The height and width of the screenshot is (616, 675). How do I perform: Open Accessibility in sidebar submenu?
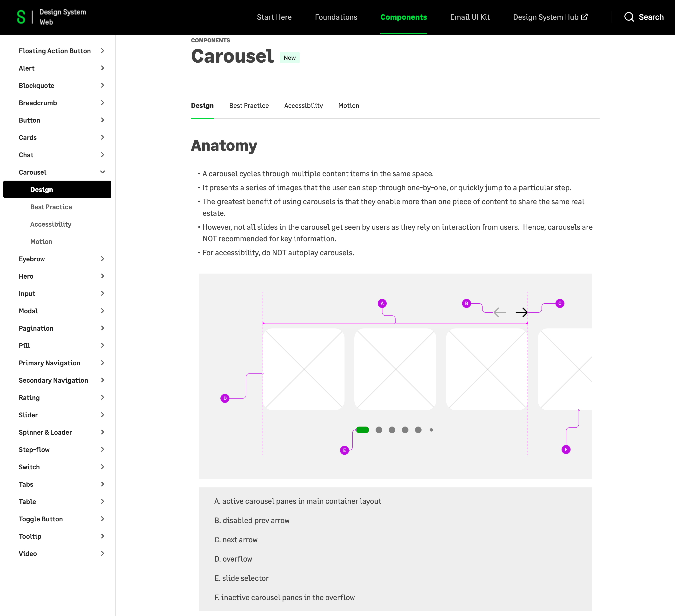51,224
